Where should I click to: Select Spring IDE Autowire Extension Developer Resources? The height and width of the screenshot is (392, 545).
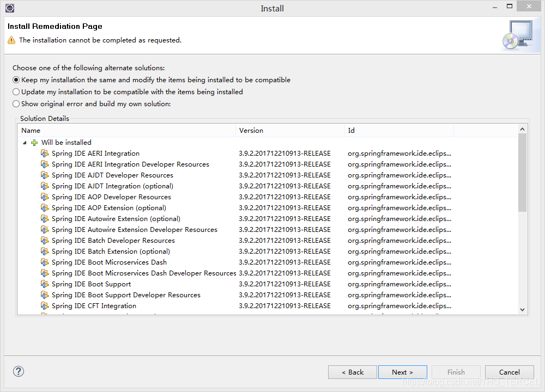coord(135,230)
